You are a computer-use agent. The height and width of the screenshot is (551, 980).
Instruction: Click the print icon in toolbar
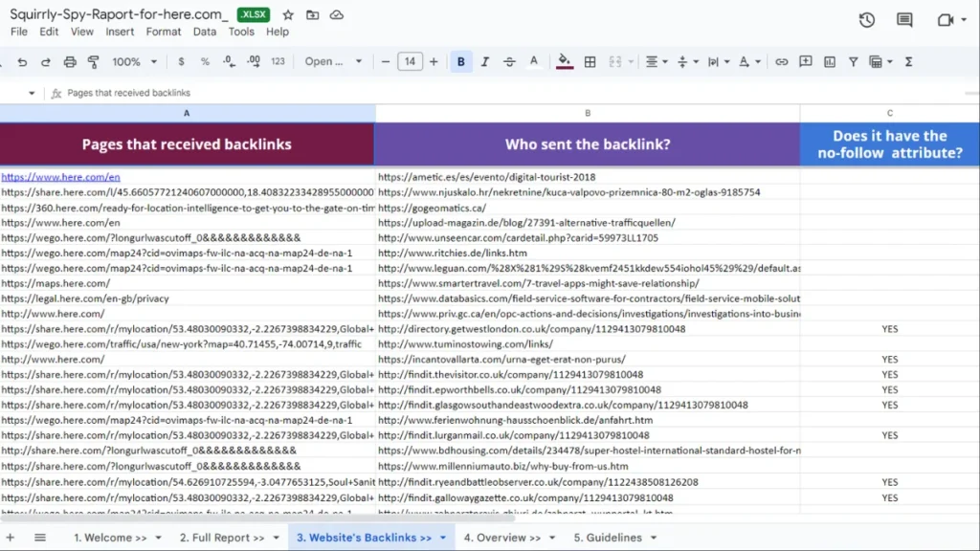(x=70, y=62)
